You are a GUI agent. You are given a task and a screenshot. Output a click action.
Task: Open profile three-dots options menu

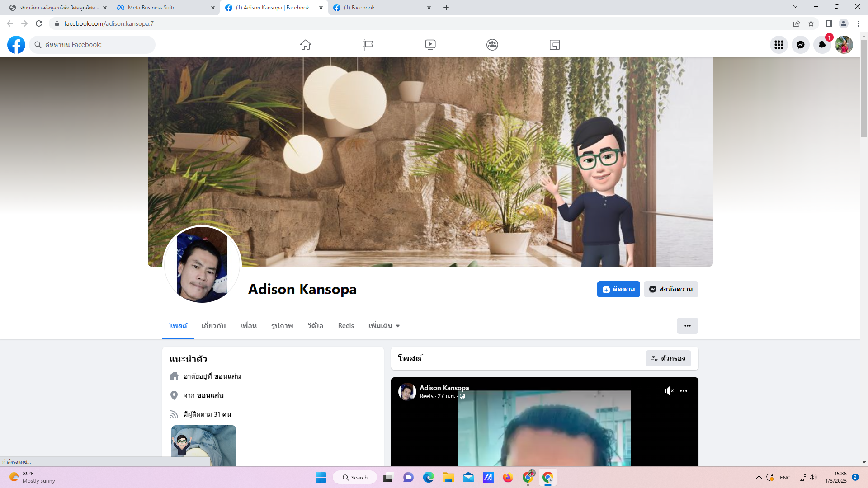coord(687,326)
